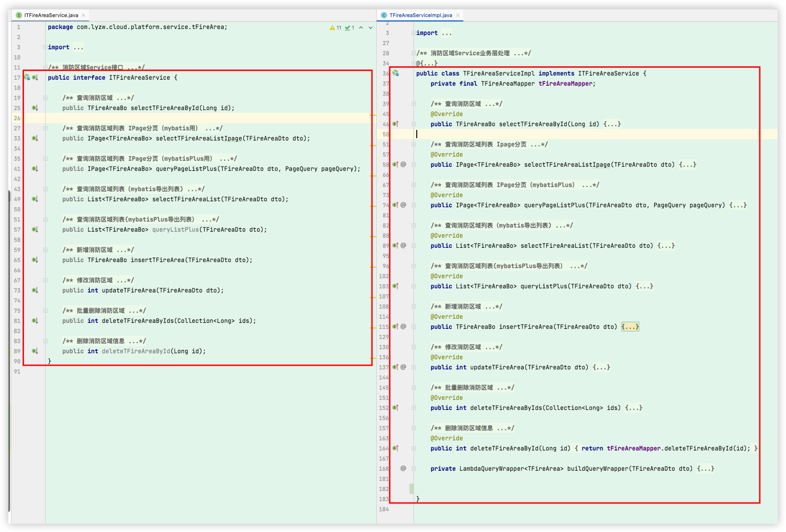
Task: Expand the folded import block in ITFireAreaService
Action: click(x=45, y=47)
